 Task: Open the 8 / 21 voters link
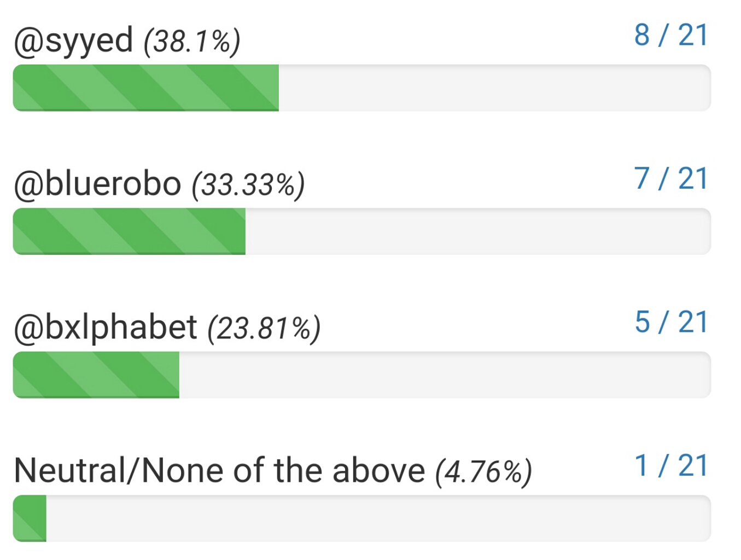pyautogui.click(x=671, y=36)
